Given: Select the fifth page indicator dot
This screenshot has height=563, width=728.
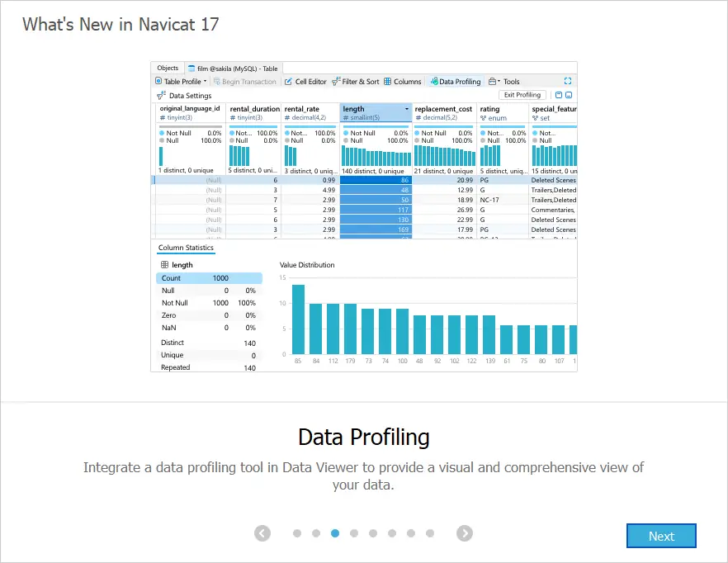Looking at the screenshot, I should (373, 533).
